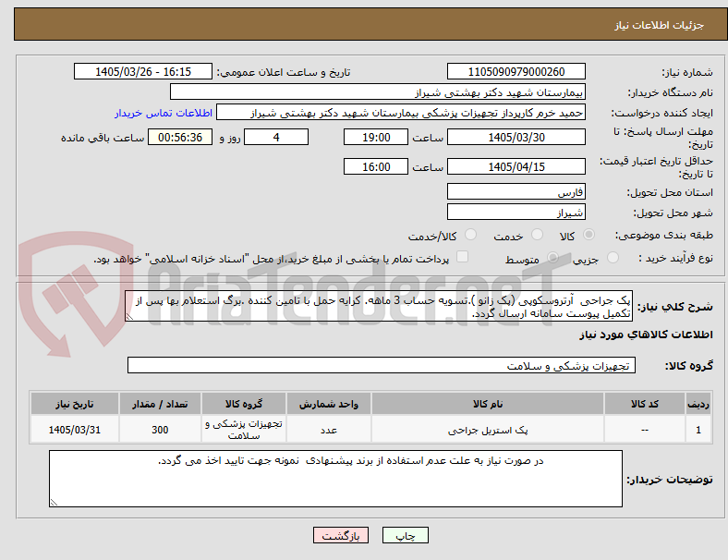Click the resize handle of description textarea

click(129, 317)
